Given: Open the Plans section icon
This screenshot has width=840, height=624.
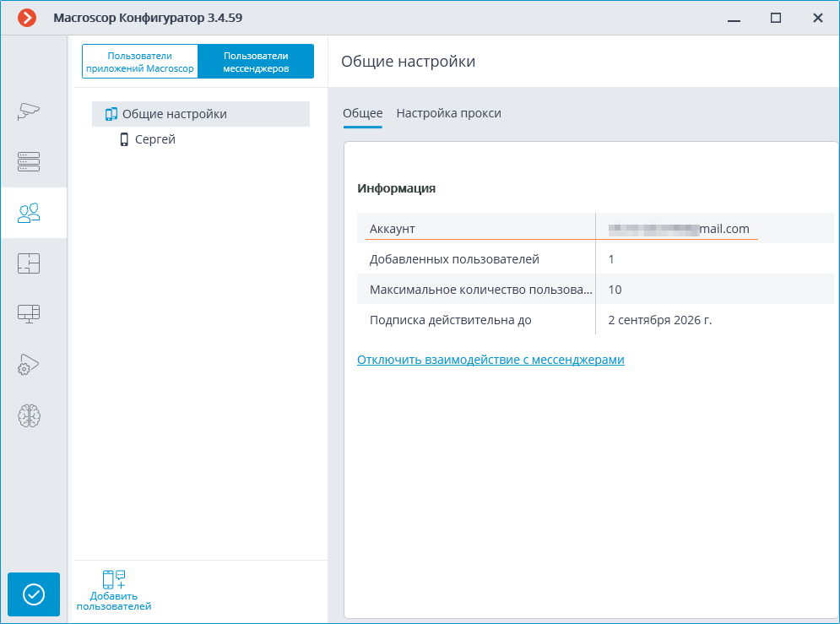Looking at the screenshot, I should point(30,263).
